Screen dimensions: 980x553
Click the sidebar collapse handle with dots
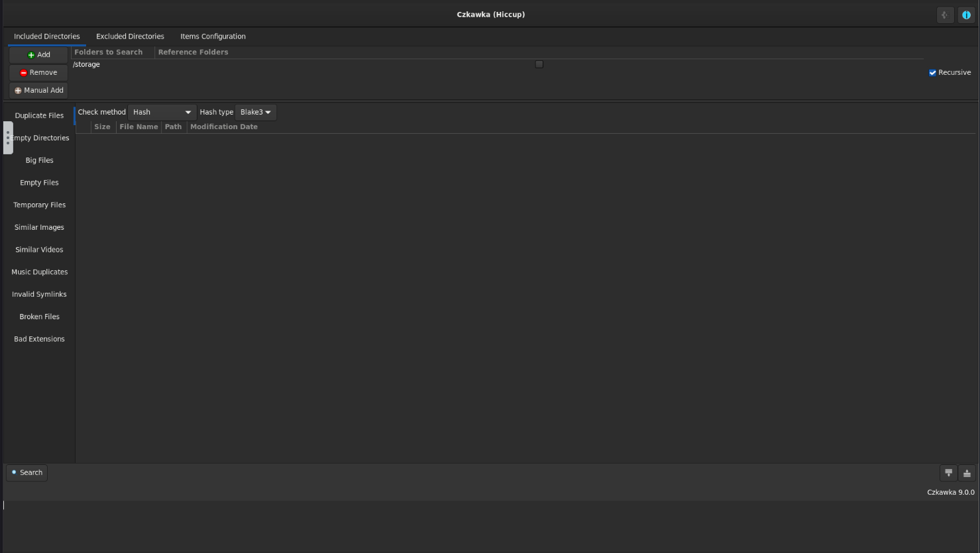[8, 138]
